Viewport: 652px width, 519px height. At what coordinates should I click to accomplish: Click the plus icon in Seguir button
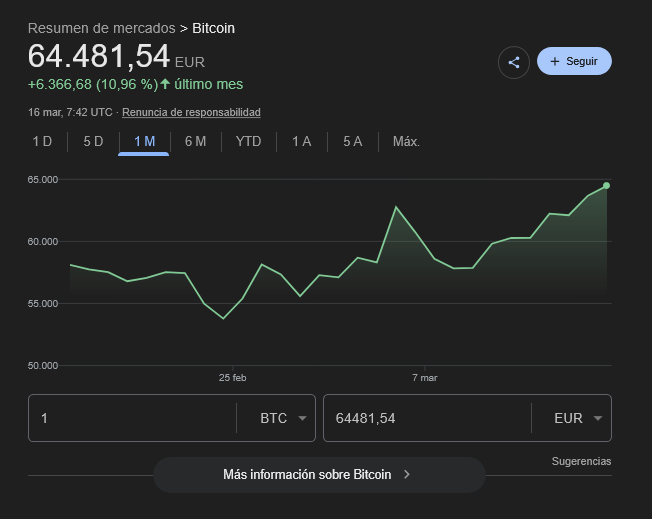click(x=555, y=62)
